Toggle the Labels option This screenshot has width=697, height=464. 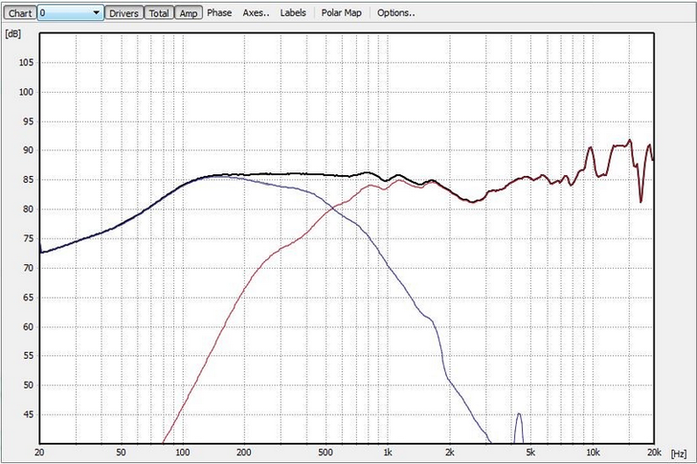[x=293, y=13]
